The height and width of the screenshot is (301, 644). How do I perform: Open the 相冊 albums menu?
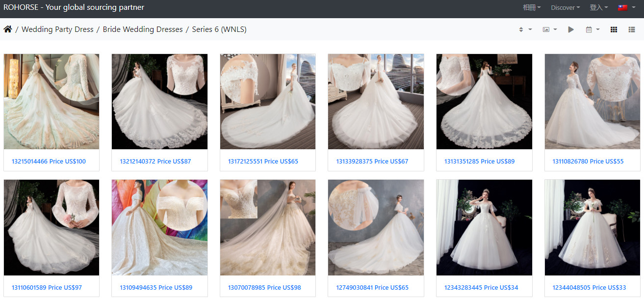(532, 7)
